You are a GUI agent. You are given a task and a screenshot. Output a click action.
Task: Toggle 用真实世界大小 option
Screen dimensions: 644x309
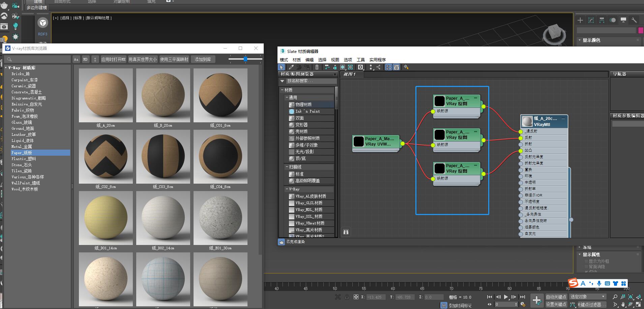(143, 59)
